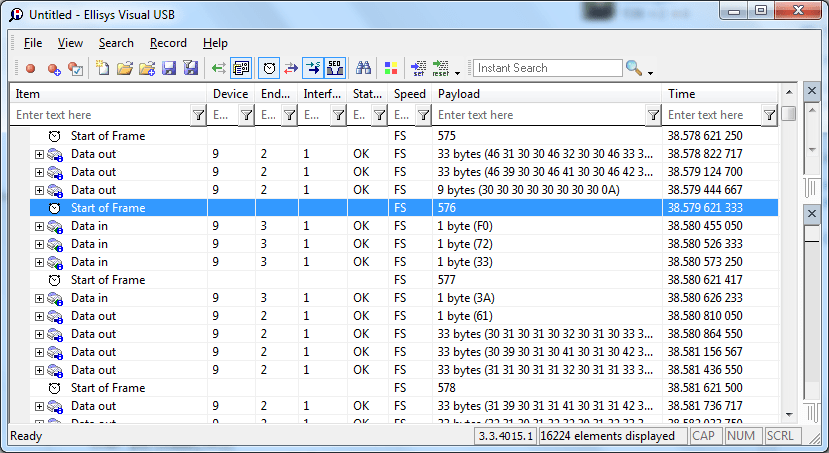Screen dimensions: 829x453
Task: Click the 16224 elements displayed status text
Action: pos(607,436)
